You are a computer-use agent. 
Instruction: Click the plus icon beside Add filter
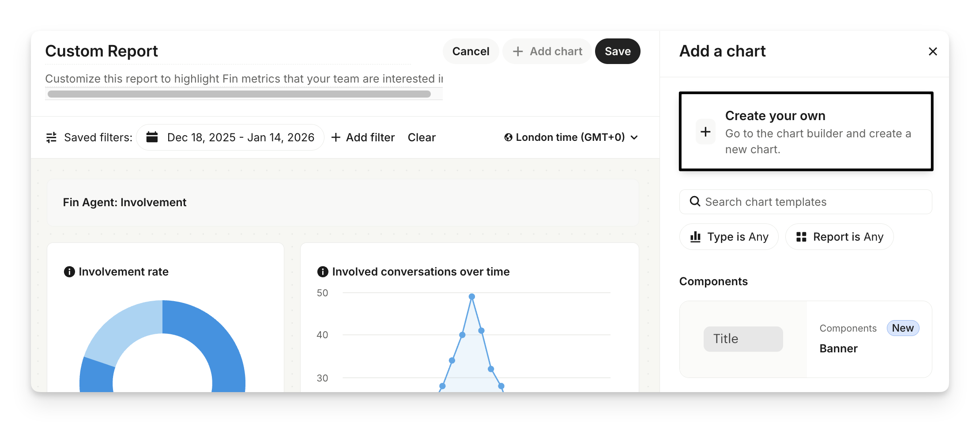335,137
